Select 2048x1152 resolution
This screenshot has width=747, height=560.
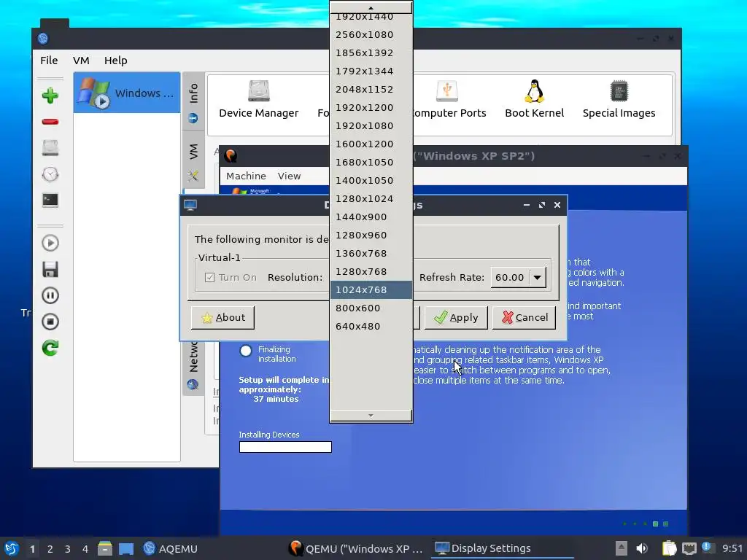pos(371,89)
